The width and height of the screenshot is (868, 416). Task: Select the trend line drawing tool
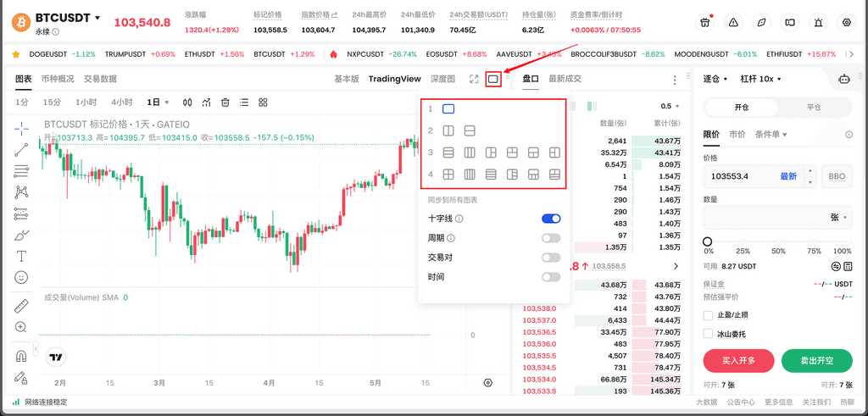coord(21,150)
